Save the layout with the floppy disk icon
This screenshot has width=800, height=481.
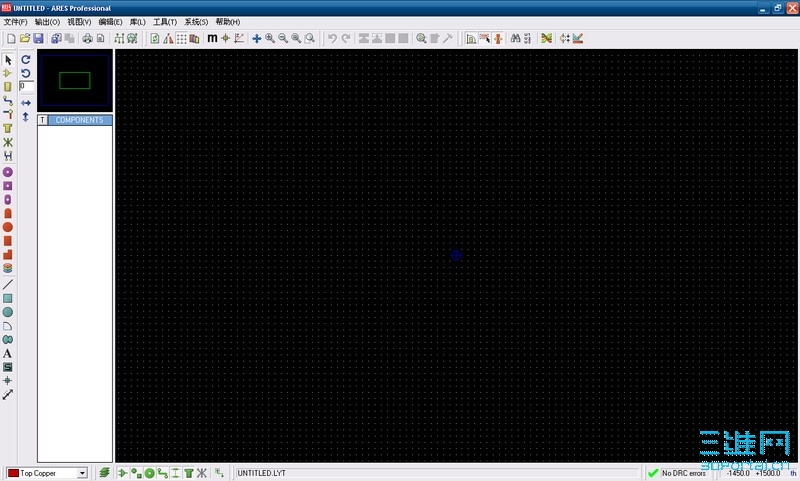[x=38, y=38]
